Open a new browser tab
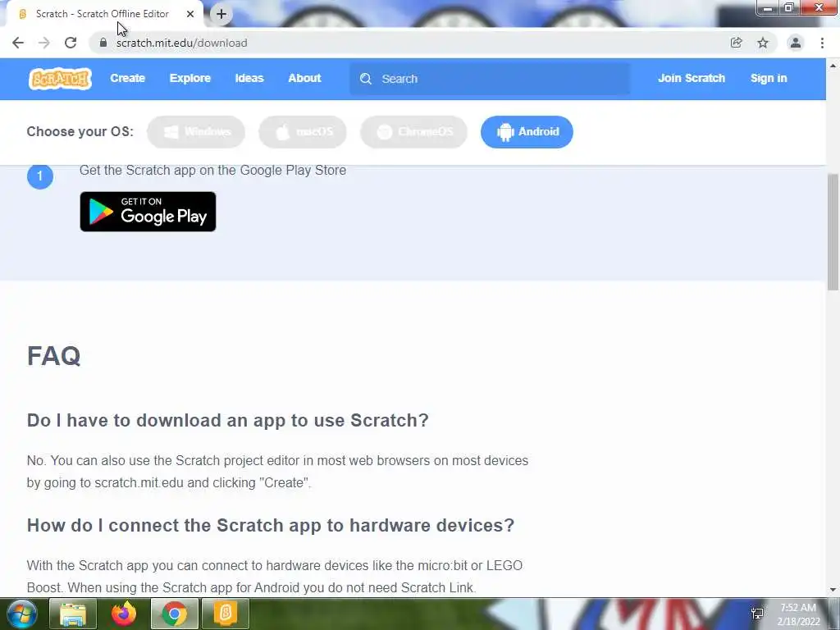This screenshot has height=630, width=840. pyautogui.click(x=221, y=14)
